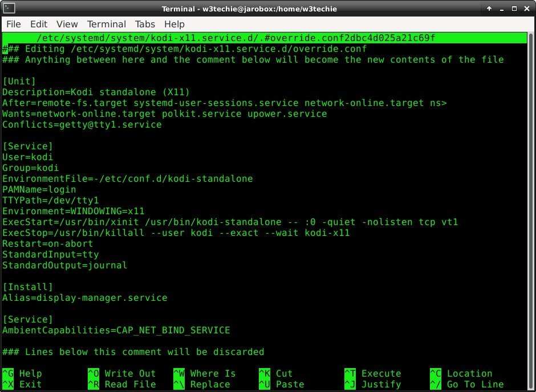Open the View menu

[x=67, y=24]
